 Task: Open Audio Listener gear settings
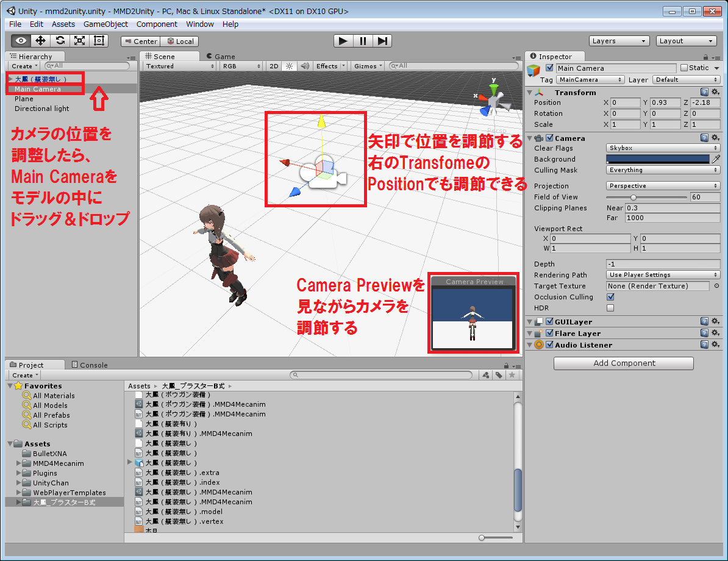715,345
